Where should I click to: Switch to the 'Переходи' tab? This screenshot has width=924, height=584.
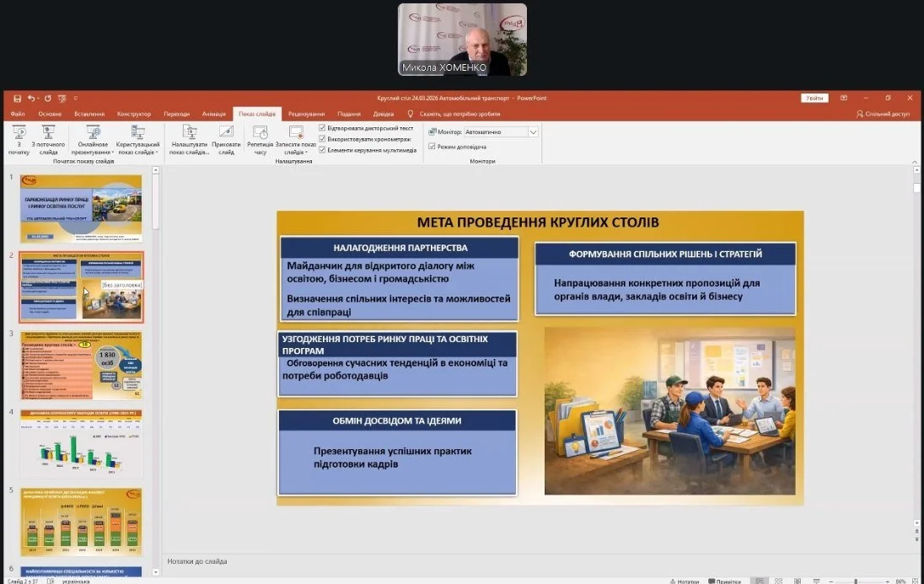click(x=177, y=114)
